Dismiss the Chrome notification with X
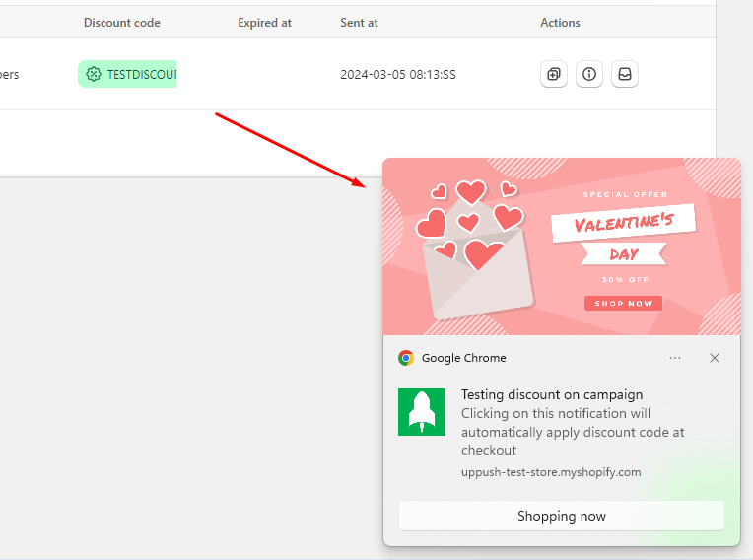Viewport: 753px width, 560px height. tap(715, 358)
